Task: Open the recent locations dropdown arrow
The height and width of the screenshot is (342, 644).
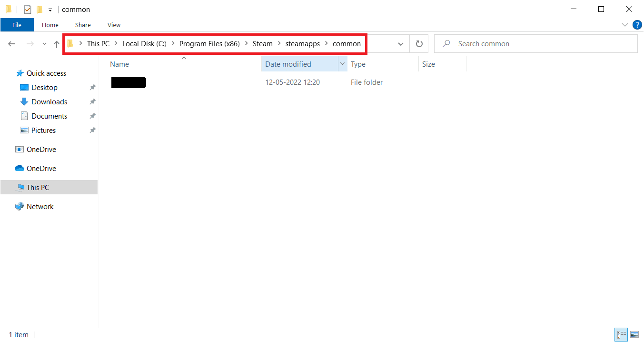Action: (44, 44)
